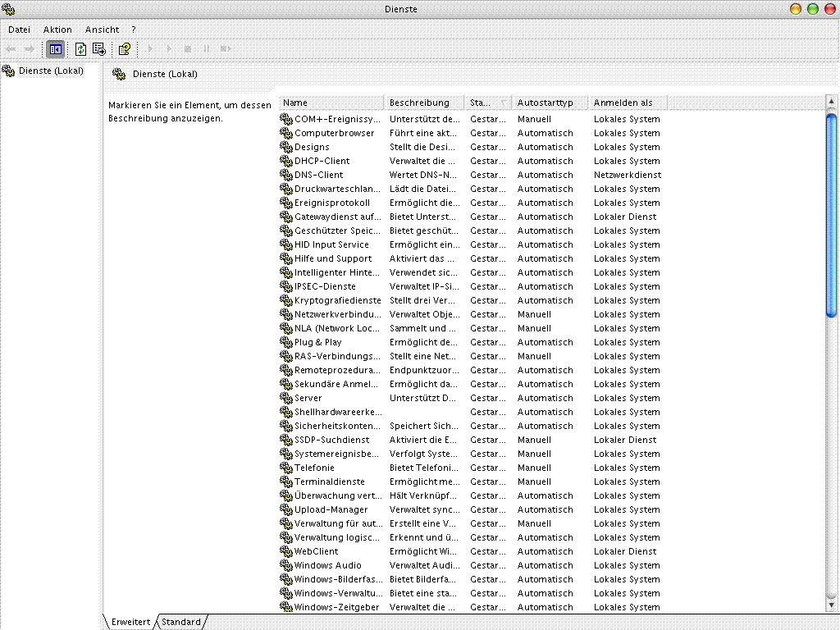
Task: Open the Datei menu
Action: [x=20, y=30]
